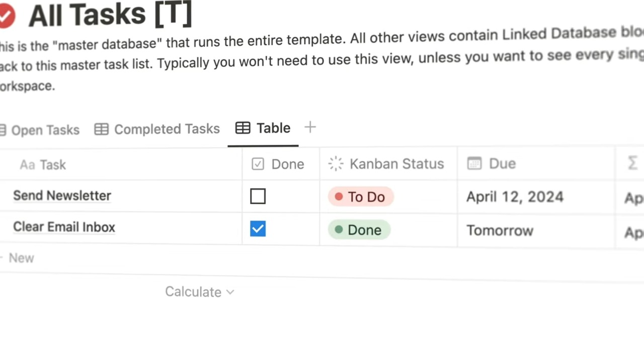The height and width of the screenshot is (362, 644).
Task: Open the Done status tag selector
Action: pos(359,230)
